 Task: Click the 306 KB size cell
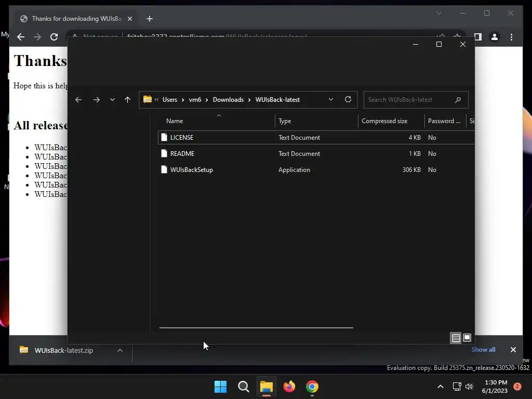(411, 170)
